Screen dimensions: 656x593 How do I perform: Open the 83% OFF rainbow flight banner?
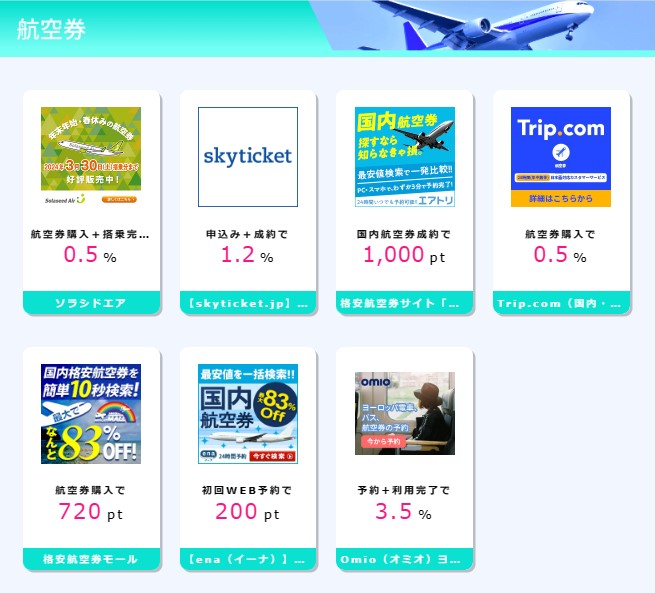[x=91, y=413]
